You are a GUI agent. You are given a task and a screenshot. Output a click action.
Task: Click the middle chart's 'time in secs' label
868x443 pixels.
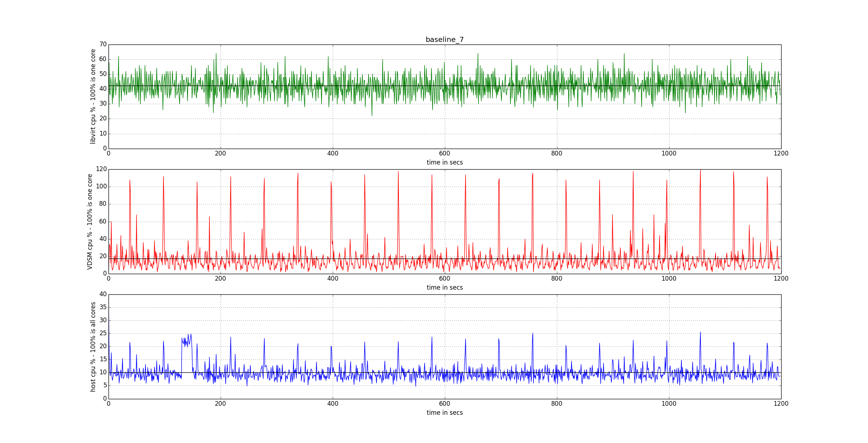coord(444,287)
